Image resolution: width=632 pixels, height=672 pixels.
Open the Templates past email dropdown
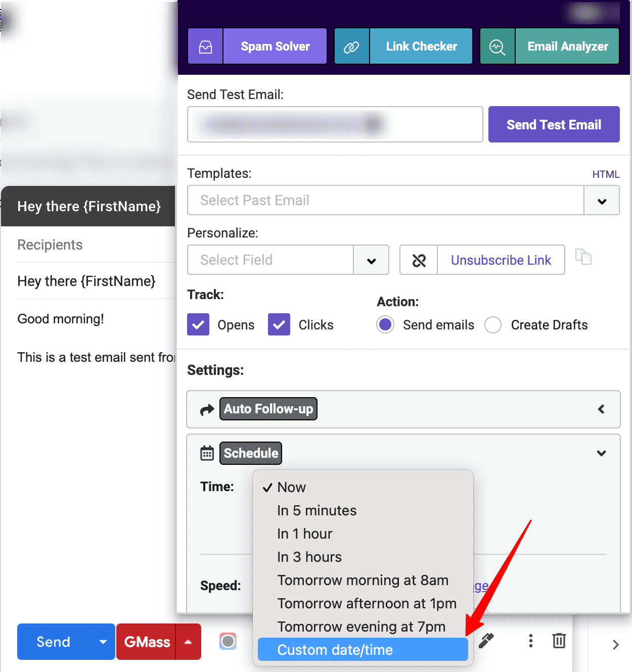[x=602, y=200]
